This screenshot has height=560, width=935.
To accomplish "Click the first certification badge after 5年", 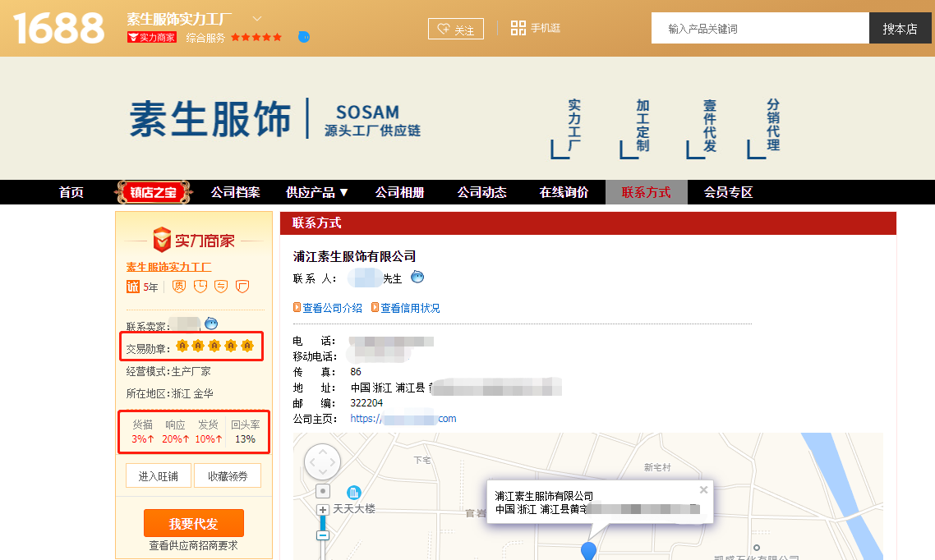I will click(179, 287).
